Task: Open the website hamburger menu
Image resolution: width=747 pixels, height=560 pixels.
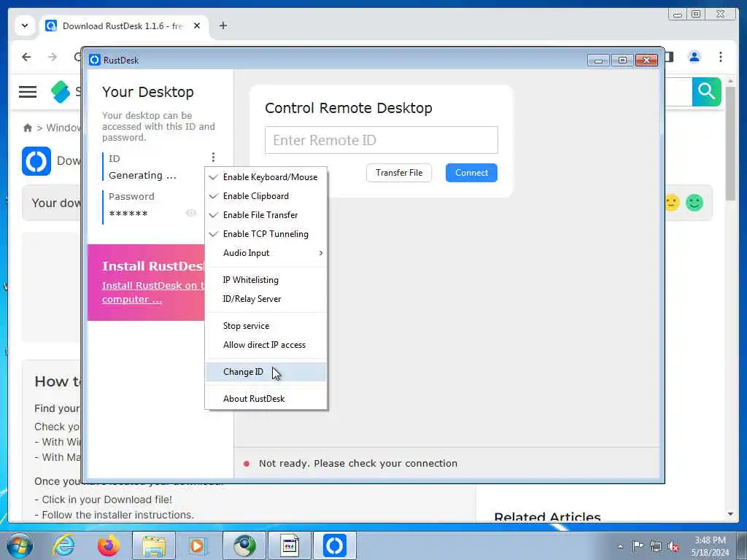Action: [28, 91]
